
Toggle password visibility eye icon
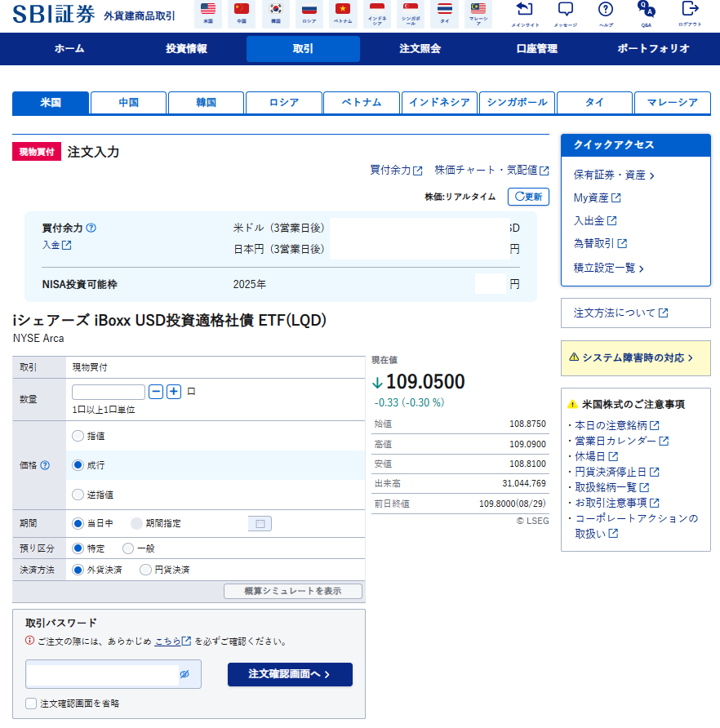click(x=184, y=674)
